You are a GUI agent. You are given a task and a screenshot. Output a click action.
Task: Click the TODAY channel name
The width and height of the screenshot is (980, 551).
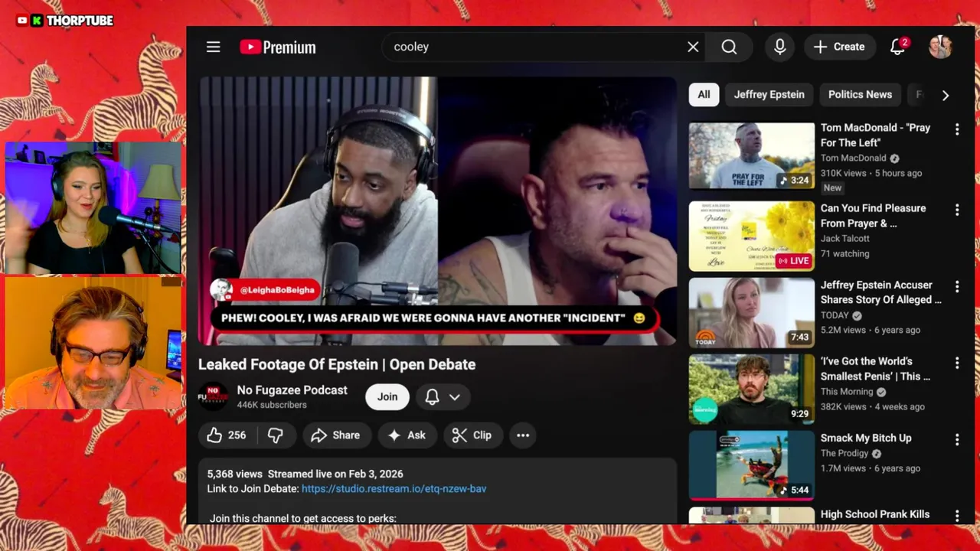[835, 315]
